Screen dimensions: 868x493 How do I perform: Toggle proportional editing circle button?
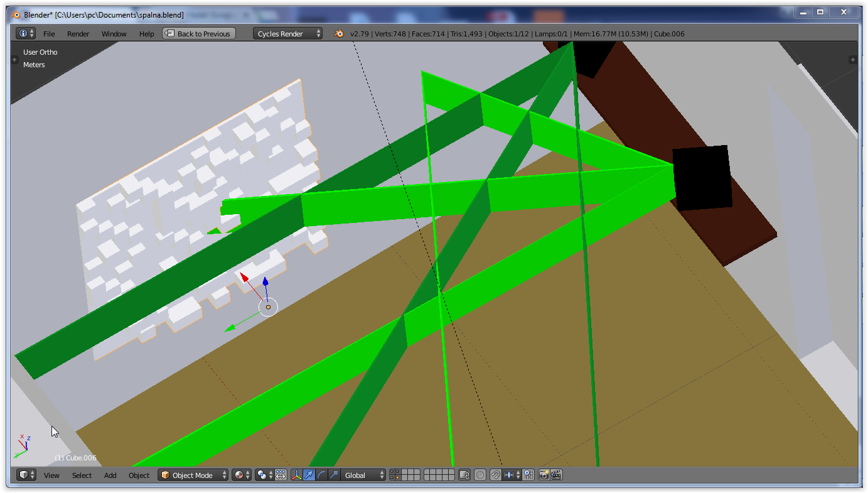click(480, 475)
